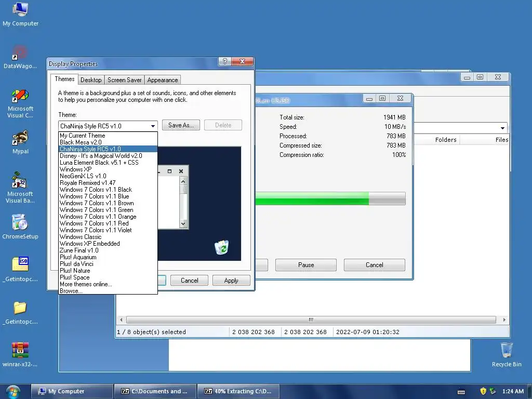Choose Windows 7 Colors v1.1 Black
Viewport: 532px width, 399px height.
tap(108, 190)
